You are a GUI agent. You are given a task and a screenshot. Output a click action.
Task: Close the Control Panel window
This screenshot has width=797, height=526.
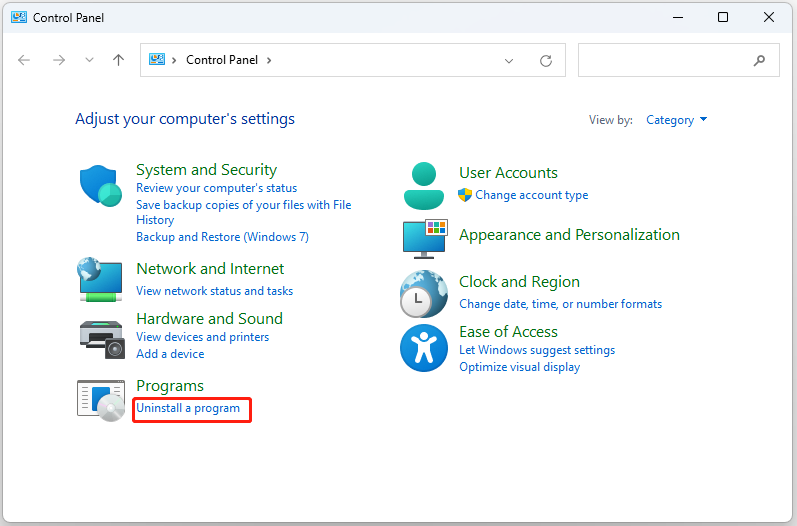tap(769, 17)
